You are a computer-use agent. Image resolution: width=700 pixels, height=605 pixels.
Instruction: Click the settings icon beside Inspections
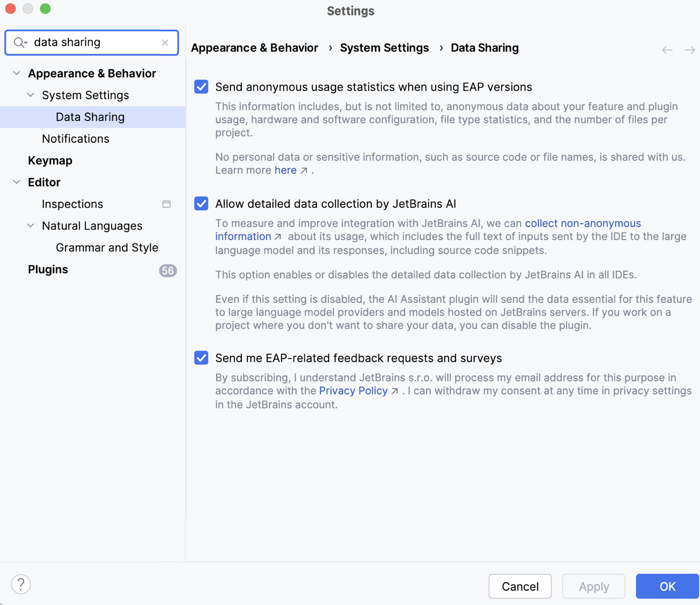(167, 204)
